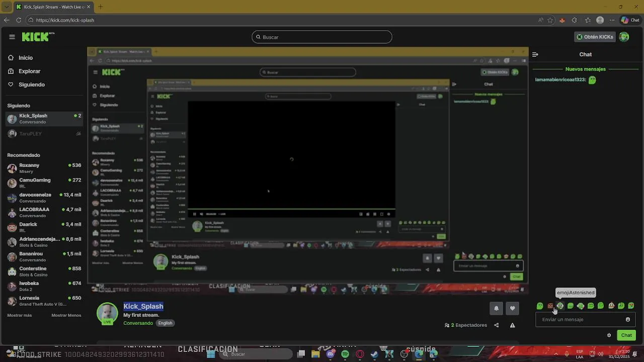
Task: Open Lornexia Grand Theft Auto channel
Action: tap(44, 301)
